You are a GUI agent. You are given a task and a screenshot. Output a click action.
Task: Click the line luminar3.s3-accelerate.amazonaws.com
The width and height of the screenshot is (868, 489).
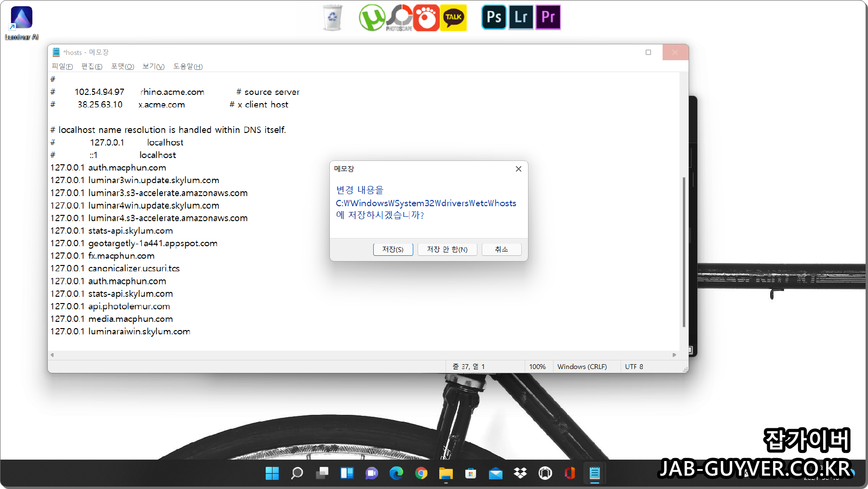(149, 193)
